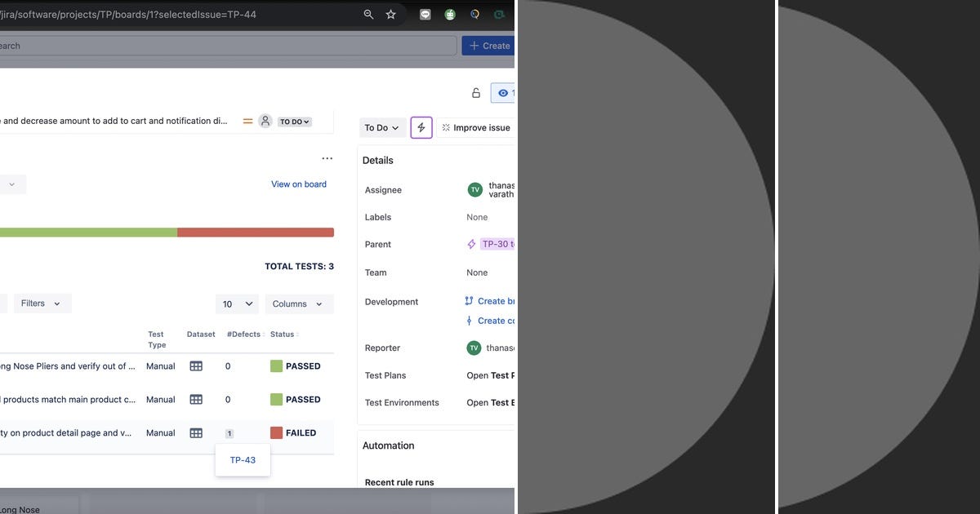Open defect TP-43 from the popup
Screen dimensions: 980x514
(x=243, y=459)
